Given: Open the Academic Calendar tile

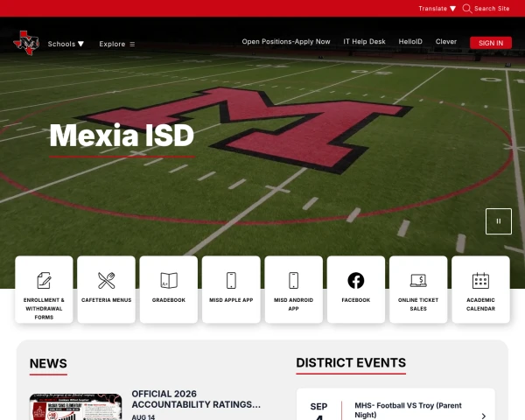Looking at the screenshot, I should coord(480,290).
